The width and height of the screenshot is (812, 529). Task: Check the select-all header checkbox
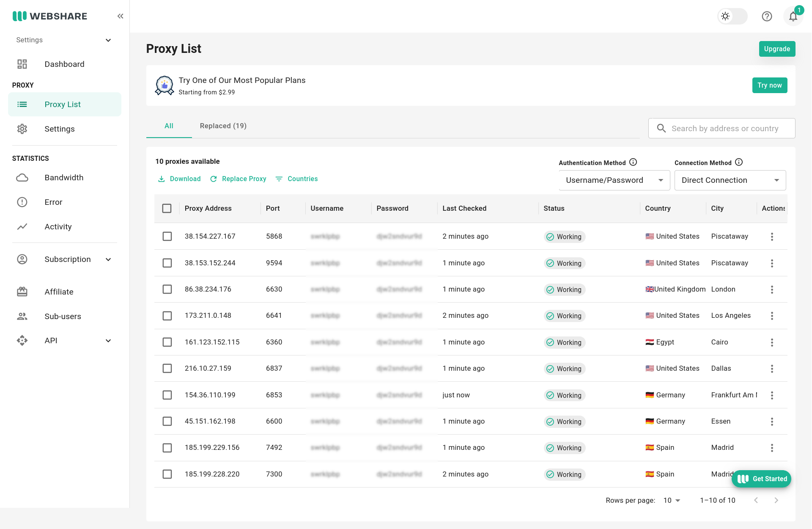click(167, 209)
